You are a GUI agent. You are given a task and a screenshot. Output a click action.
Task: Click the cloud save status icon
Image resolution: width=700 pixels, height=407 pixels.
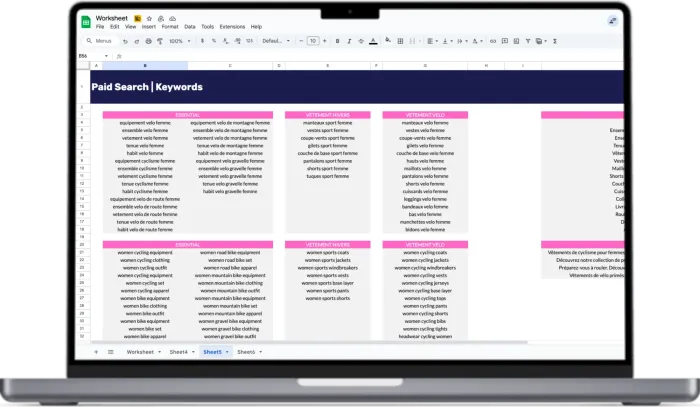pyautogui.click(x=172, y=19)
